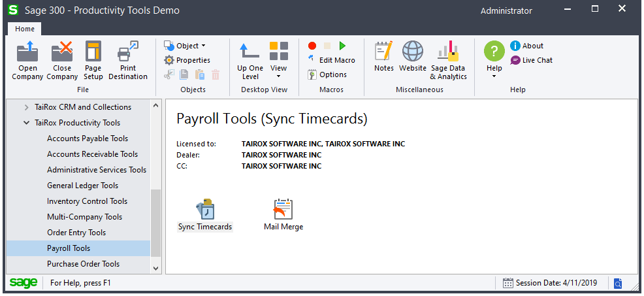644x296 pixels.
Task: Open Page Setup
Action: click(x=93, y=61)
